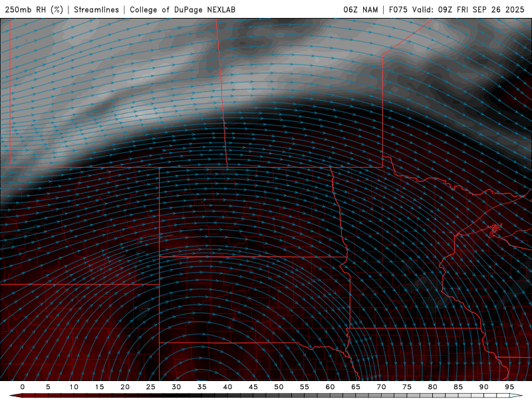This screenshot has width=532, height=399.
Task: Click the '45' colorbar tick label
Action: point(253,387)
